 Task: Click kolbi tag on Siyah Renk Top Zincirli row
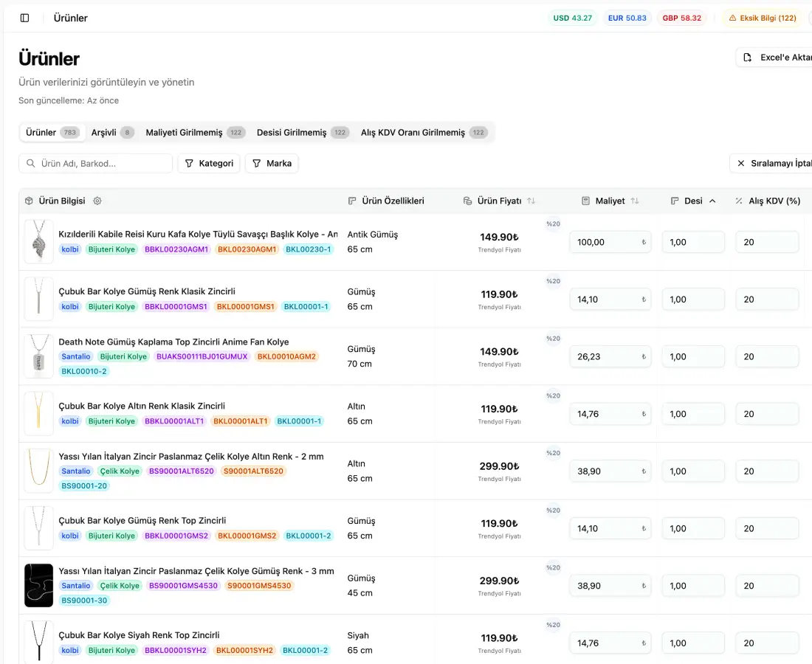click(70, 651)
